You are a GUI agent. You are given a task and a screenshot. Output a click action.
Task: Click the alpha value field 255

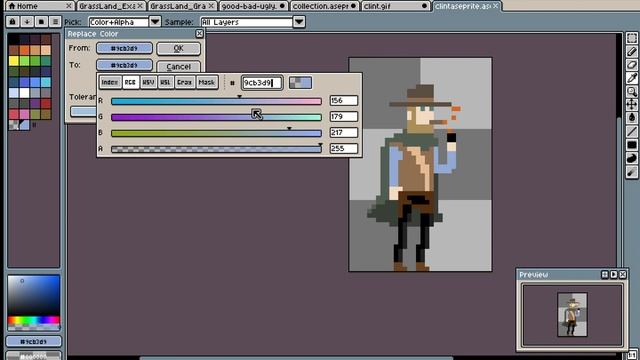click(344, 149)
